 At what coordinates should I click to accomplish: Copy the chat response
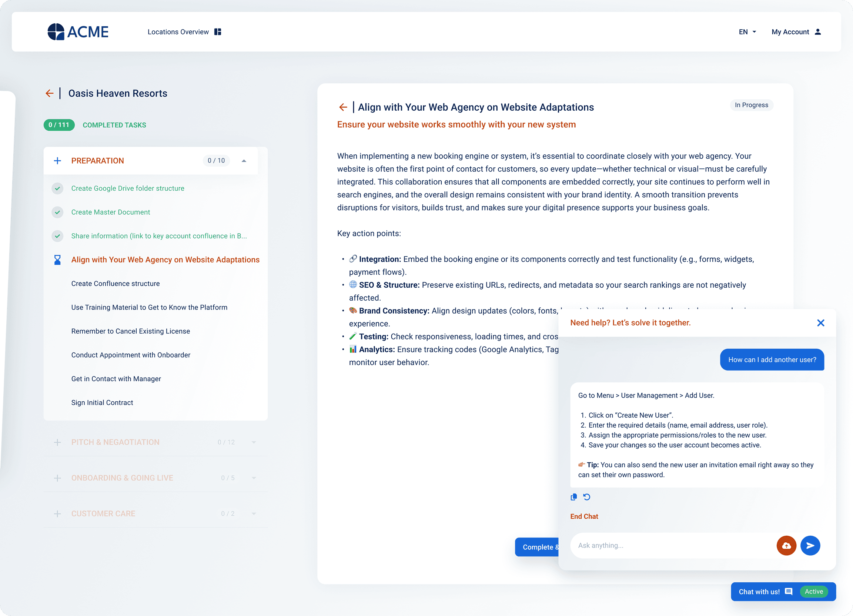point(573,497)
